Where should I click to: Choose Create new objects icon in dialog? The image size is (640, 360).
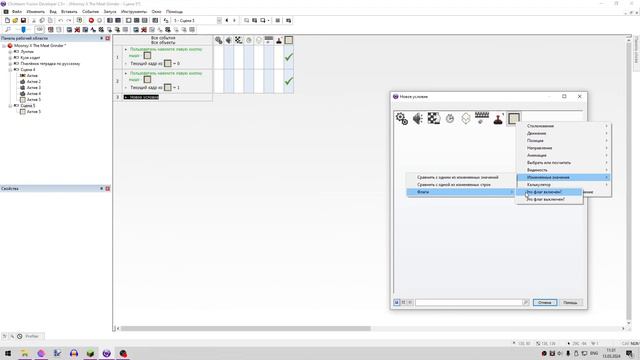coord(466,118)
